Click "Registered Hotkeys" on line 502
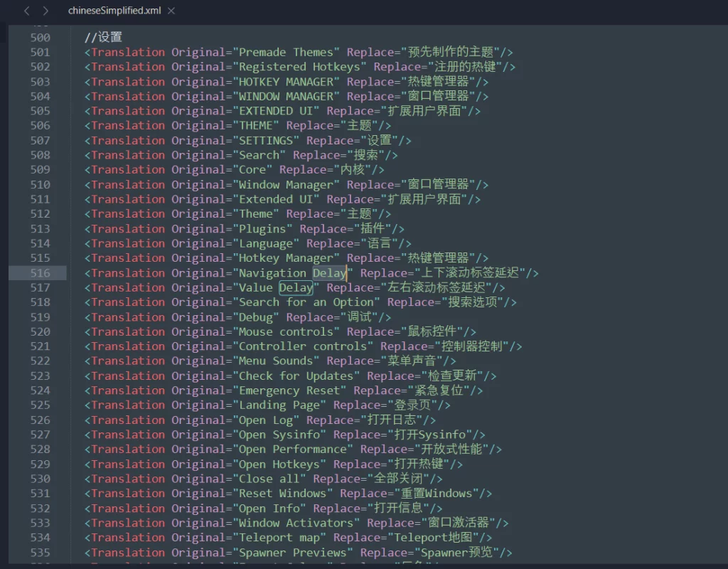Screen dimensions: 728x569 [x=299, y=67]
